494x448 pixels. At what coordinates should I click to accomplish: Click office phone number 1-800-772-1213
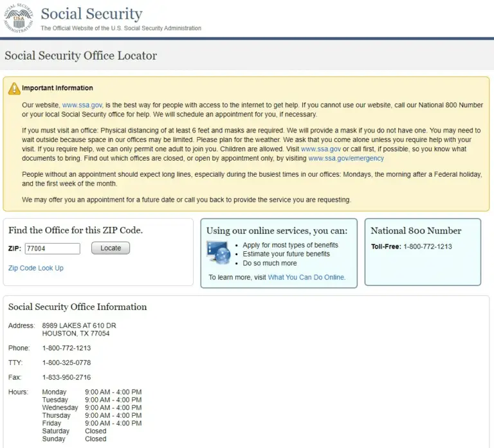coord(66,348)
